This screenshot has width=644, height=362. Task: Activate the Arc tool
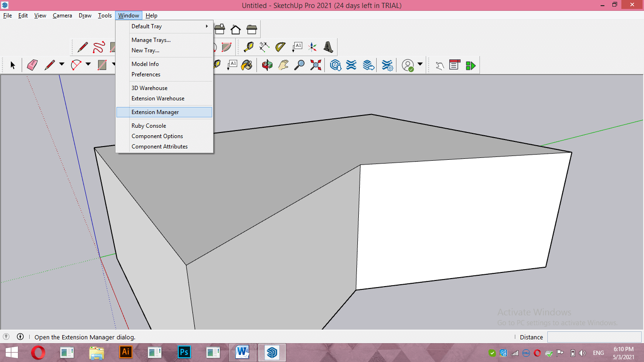point(76,65)
